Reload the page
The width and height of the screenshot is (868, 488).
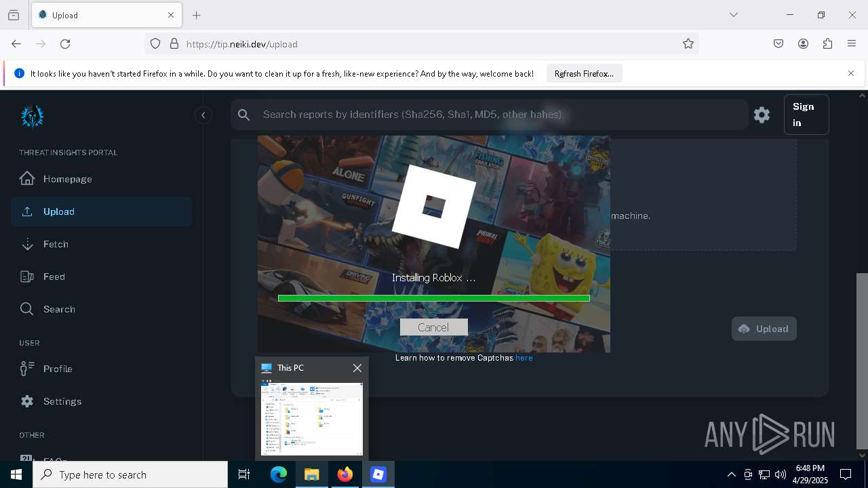(x=65, y=44)
